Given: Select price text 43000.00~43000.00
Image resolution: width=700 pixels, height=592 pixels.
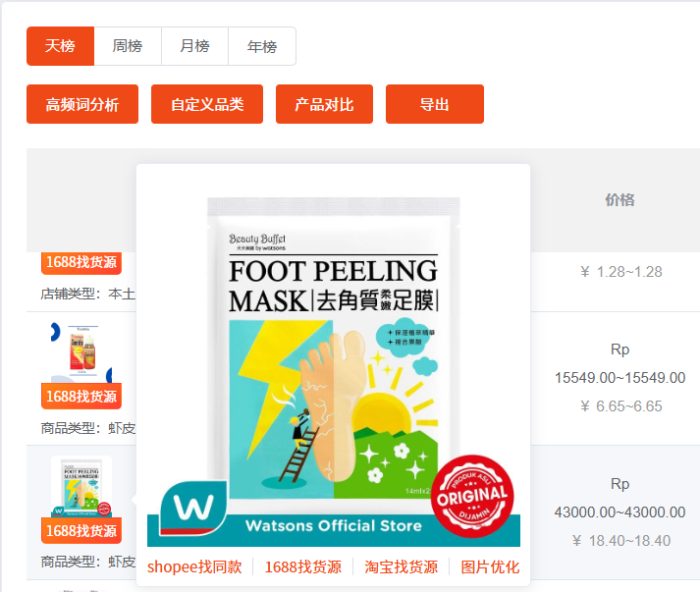Looking at the screenshot, I should click(x=620, y=512).
